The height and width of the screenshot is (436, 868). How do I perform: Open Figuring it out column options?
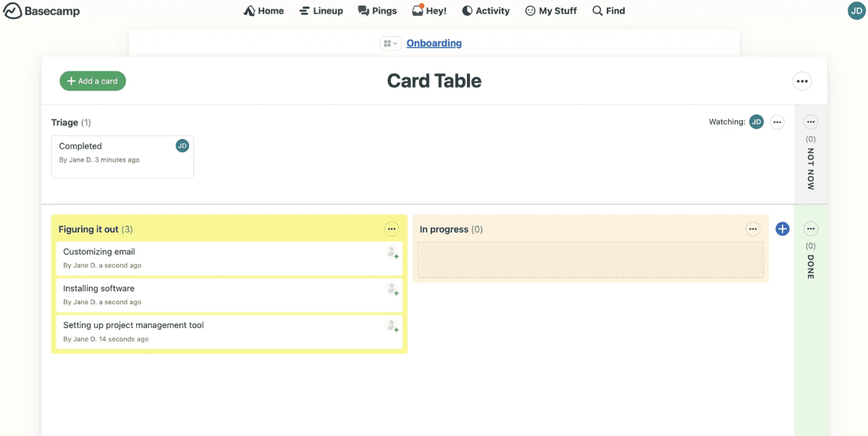click(392, 229)
